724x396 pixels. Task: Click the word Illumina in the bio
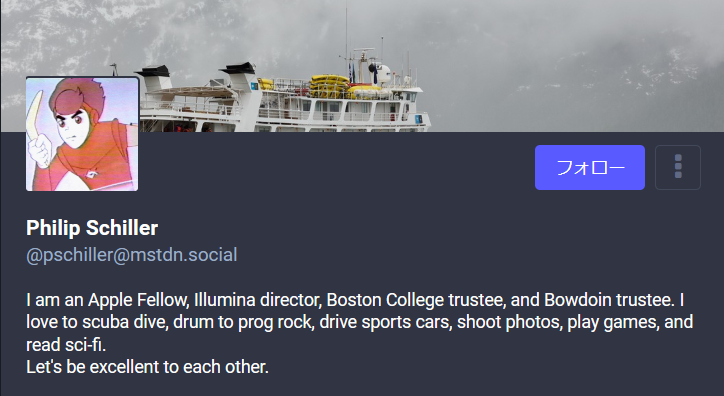point(224,300)
